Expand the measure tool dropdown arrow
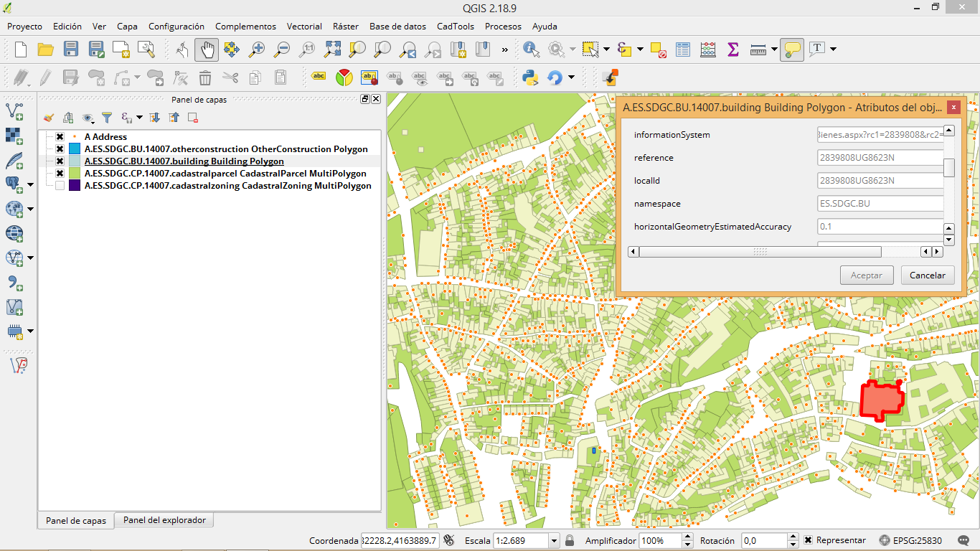This screenshot has height=551, width=980. (x=775, y=50)
